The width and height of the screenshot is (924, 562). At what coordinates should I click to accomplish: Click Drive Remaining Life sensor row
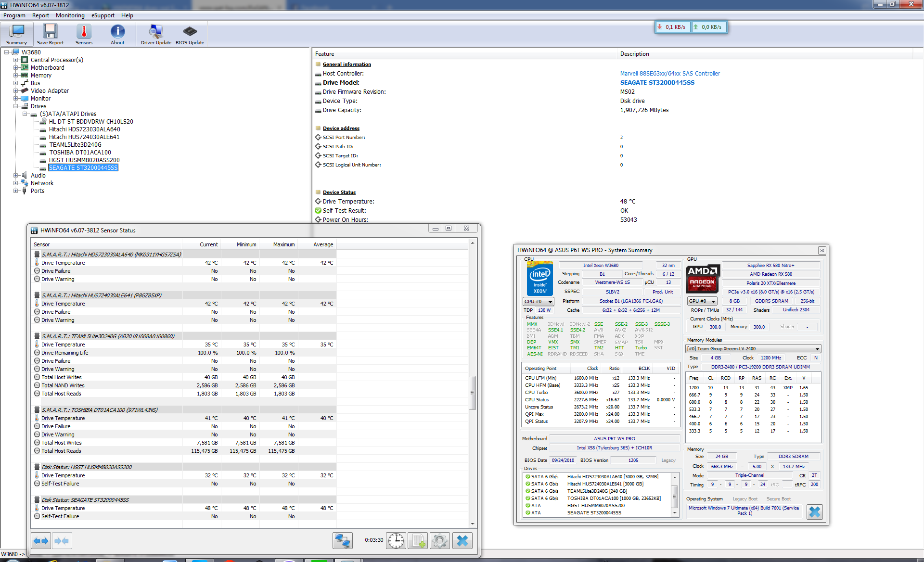[183, 353]
